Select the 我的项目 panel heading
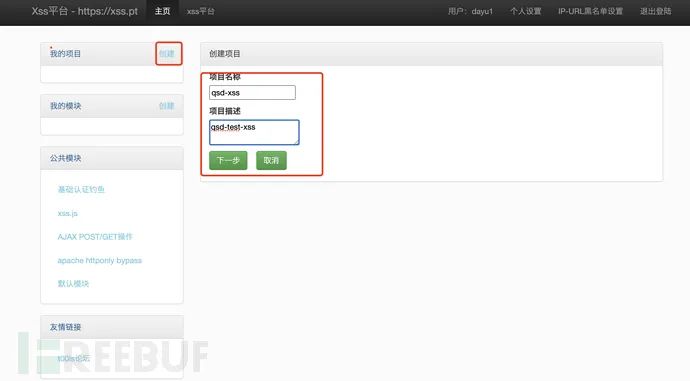Screen dimensions: 690x381 [65, 54]
